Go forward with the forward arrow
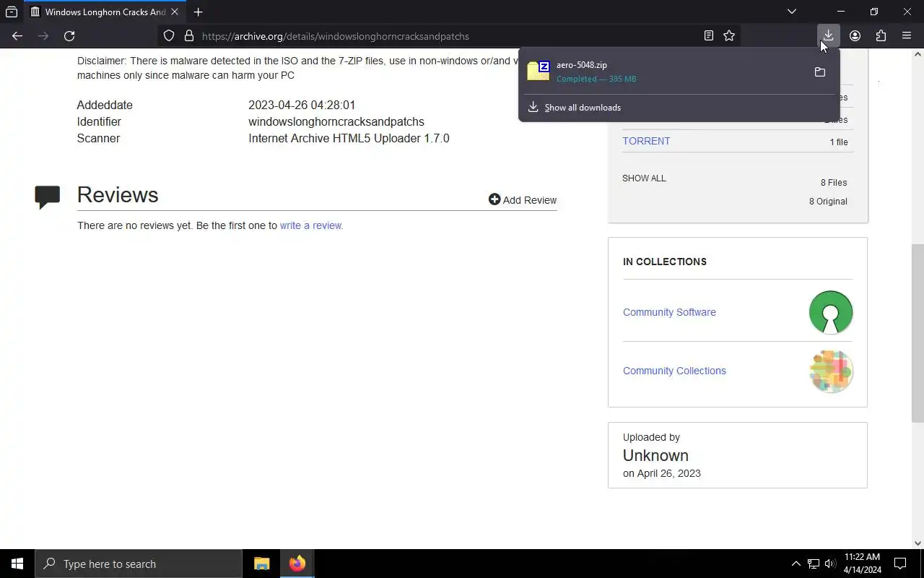The height and width of the screenshot is (578, 924). coord(43,36)
